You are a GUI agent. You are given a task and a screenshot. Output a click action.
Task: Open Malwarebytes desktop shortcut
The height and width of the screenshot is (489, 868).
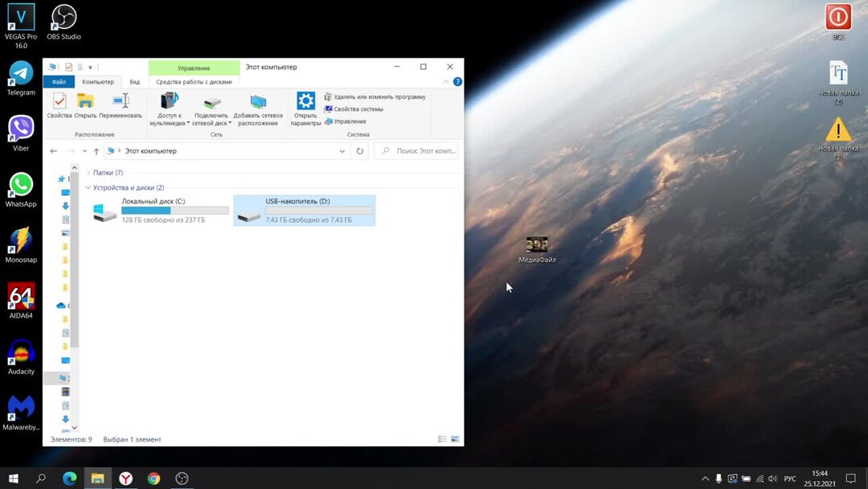click(x=21, y=413)
